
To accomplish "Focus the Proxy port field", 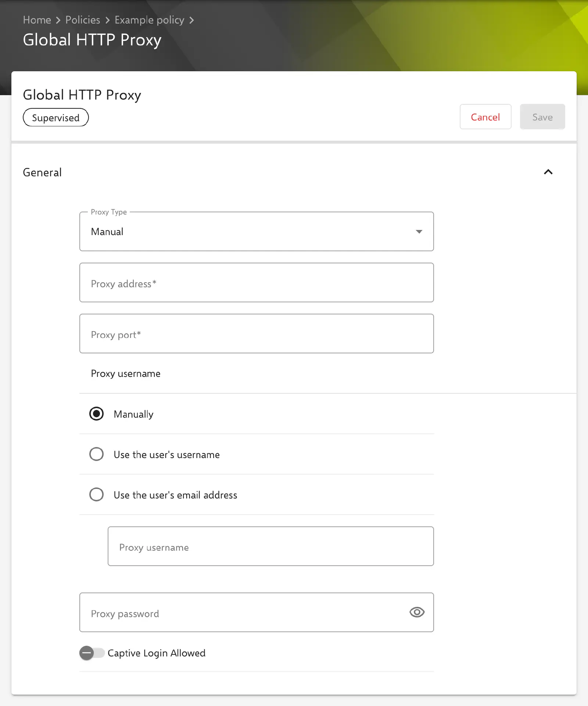I will (257, 334).
